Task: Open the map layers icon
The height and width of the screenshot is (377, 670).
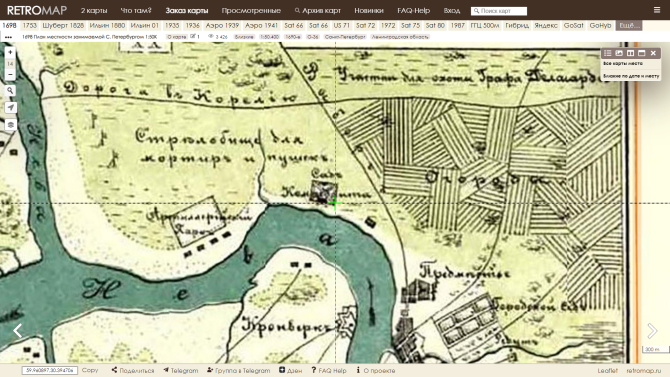Action: pos(10,124)
